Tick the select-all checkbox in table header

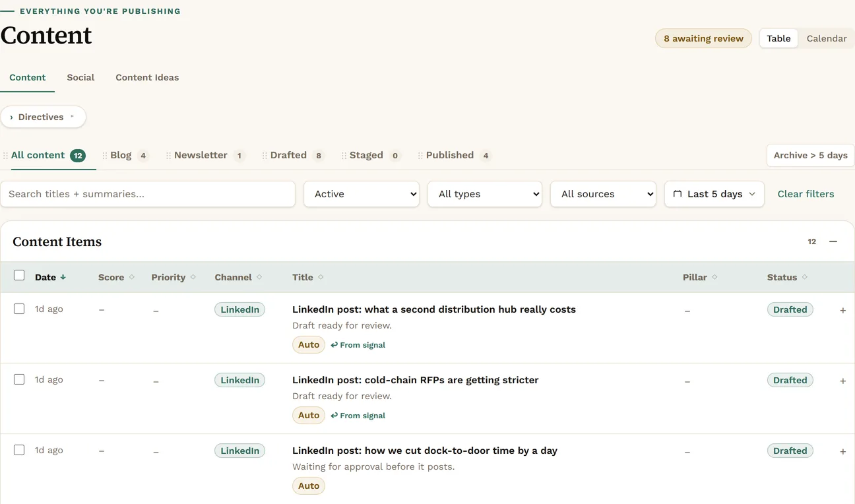coord(19,275)
